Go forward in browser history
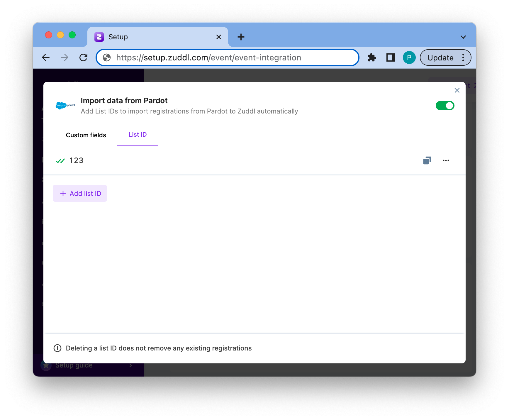 coord(65,57)
